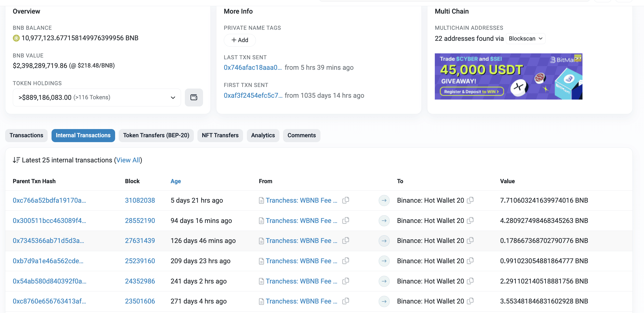
Task: Open block 31082038 link
Action: [x=140, y=200]
